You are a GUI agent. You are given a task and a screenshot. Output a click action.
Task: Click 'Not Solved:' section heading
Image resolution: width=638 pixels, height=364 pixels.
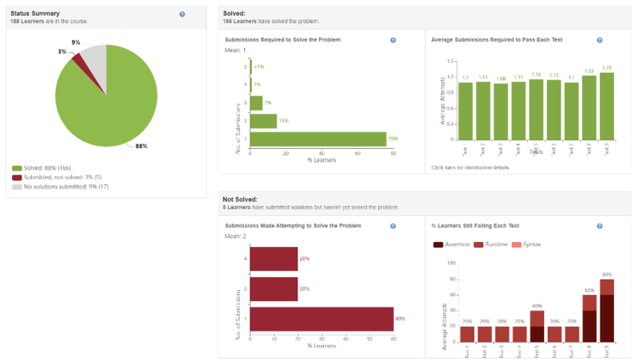click(240, 199)
